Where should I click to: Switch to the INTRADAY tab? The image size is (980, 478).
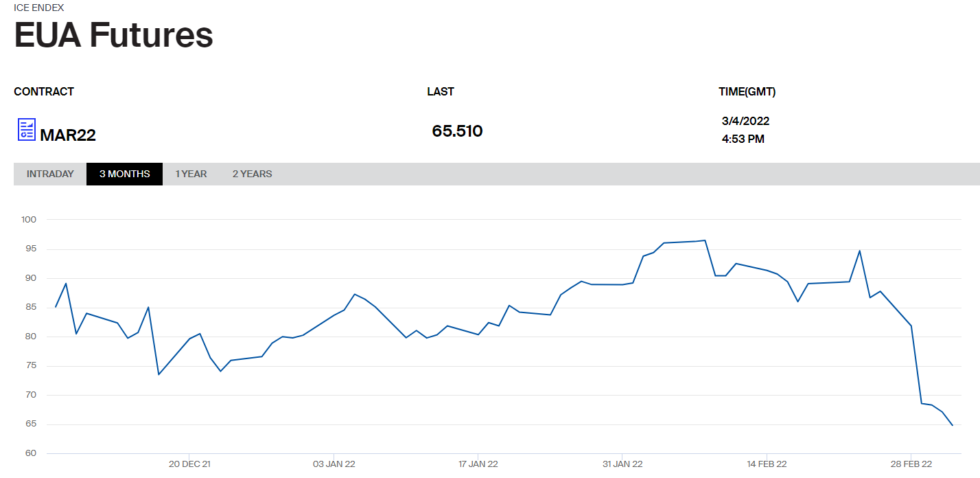pos(50,174)
